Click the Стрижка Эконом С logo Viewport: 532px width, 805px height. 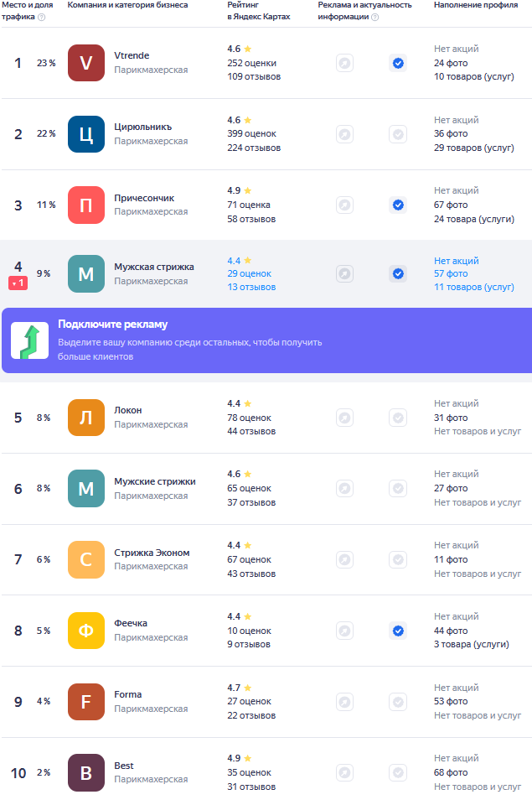[x=86, y=559]
